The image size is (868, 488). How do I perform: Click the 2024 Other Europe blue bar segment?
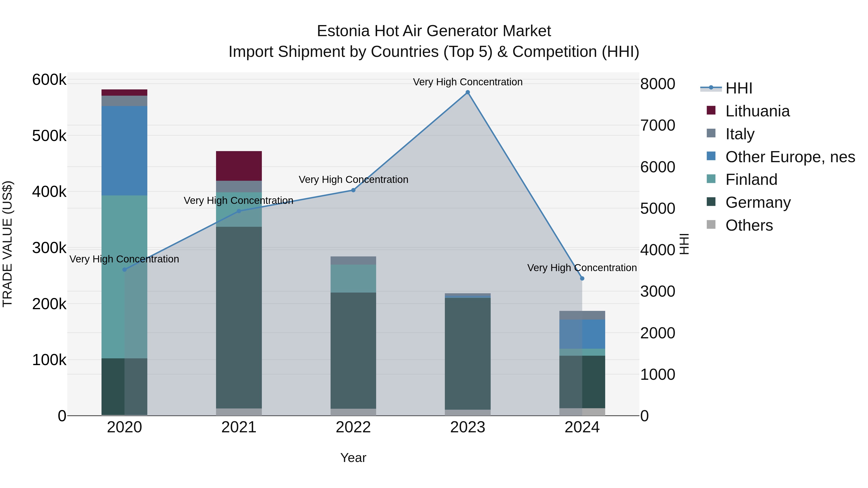click(x=582, y=334)
